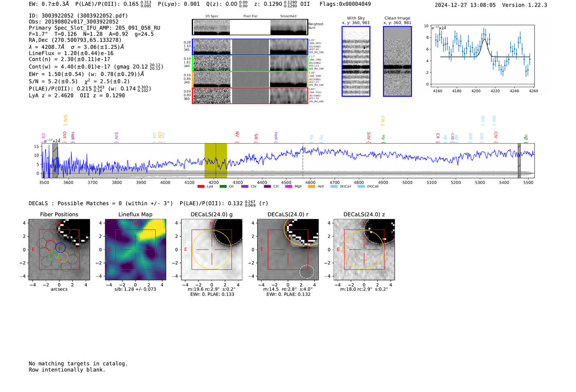Click the Primary Spec_Slot_IFU_AMP line

(95, 28)
